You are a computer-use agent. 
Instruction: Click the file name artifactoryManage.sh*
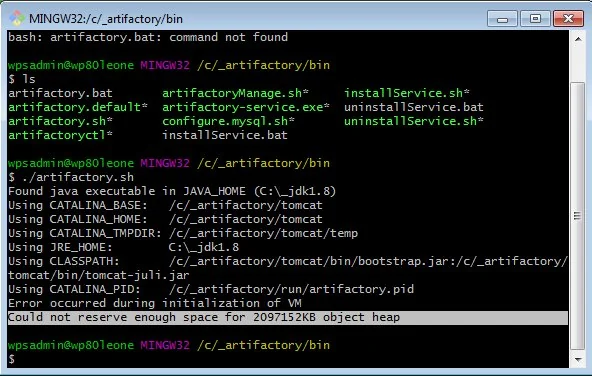[235, 93]
